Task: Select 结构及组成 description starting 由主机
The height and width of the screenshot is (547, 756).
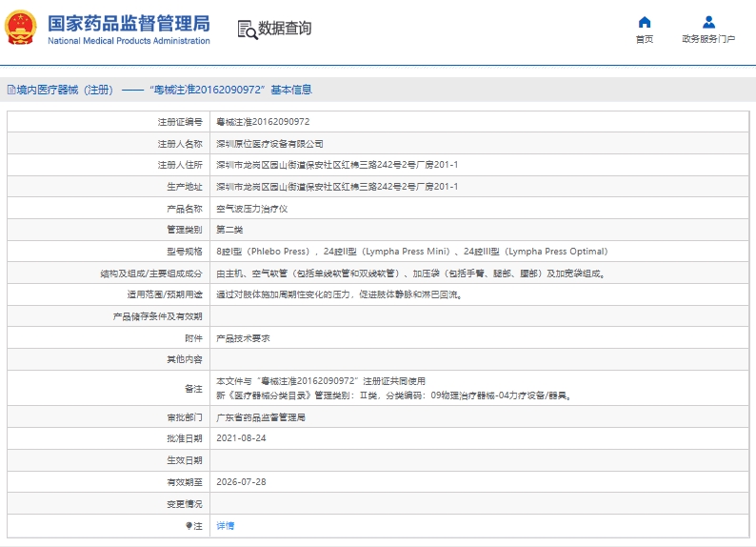Action: (410, 273)
